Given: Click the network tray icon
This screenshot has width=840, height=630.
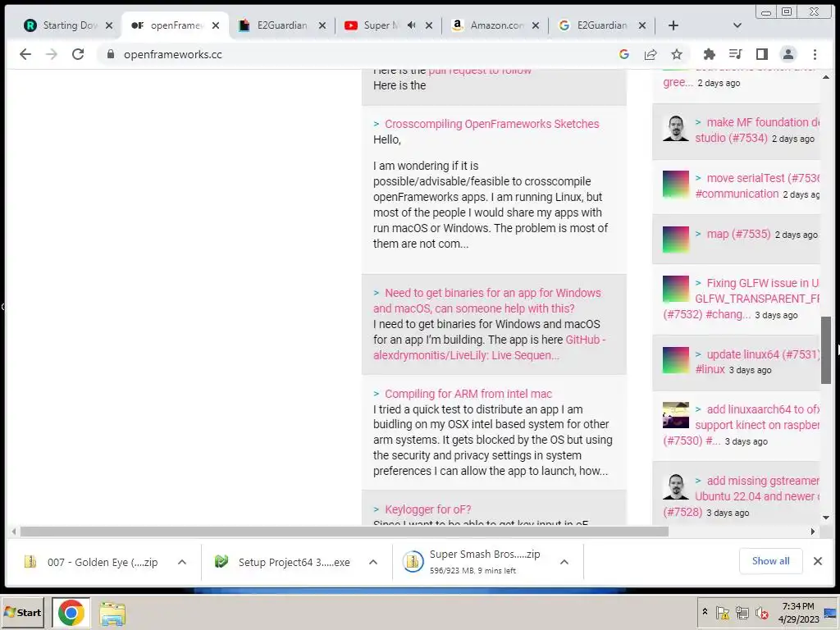Looking at the screenshot, I should 742,612.
